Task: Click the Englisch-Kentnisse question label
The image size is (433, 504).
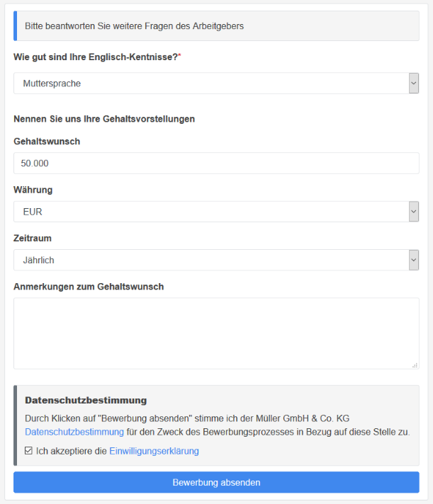Action: pos(95,57)
